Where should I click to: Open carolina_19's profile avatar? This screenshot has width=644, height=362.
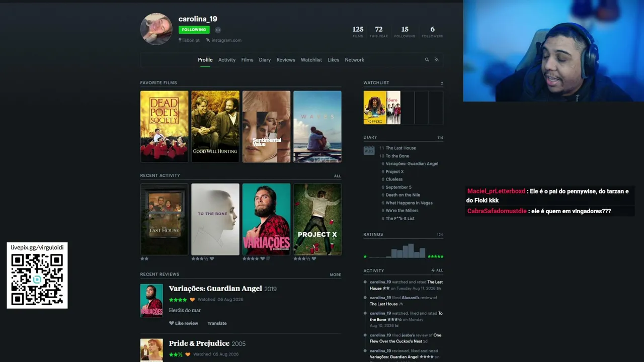click(156, 29)
